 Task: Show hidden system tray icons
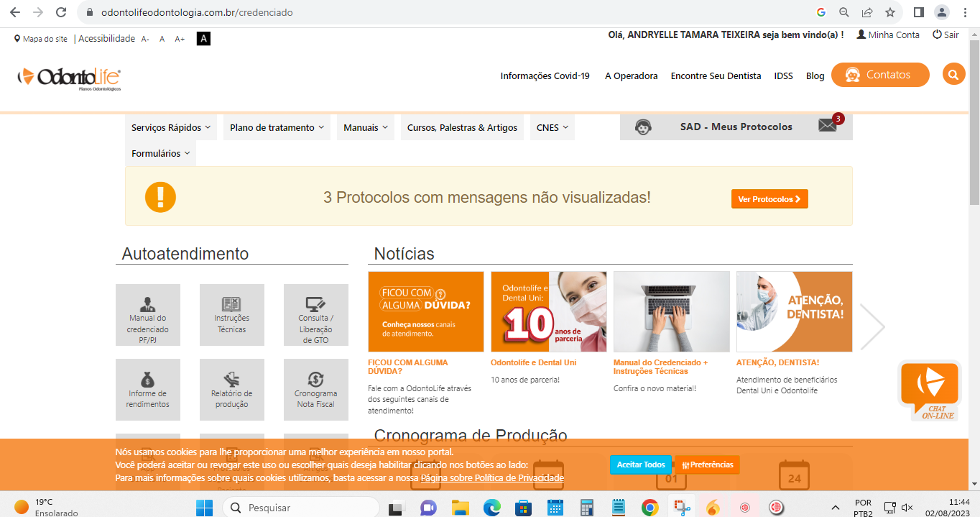[836, 508]
